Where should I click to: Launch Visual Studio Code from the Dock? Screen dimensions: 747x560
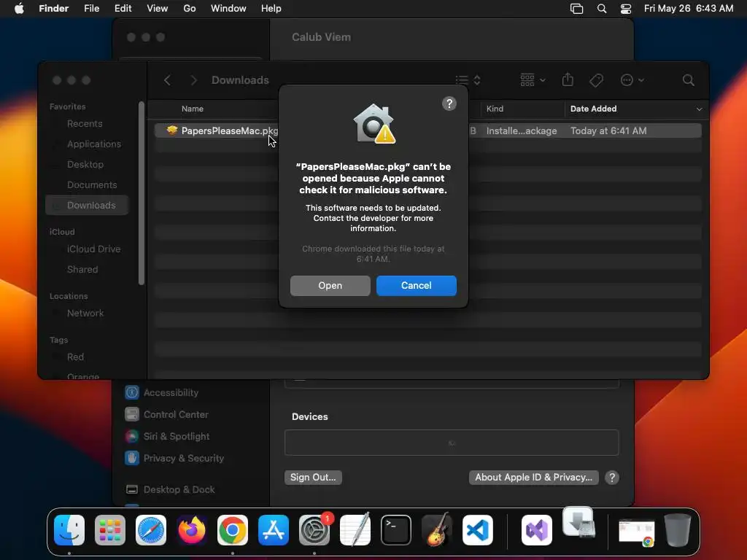(478, 530)
